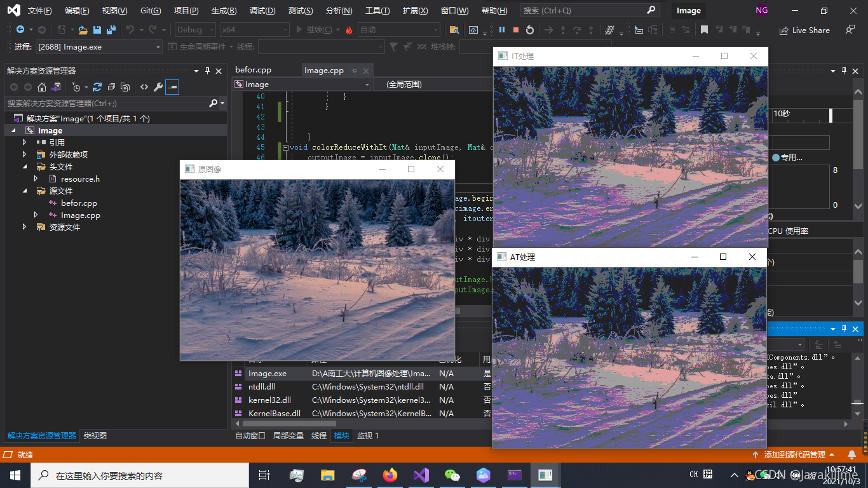Switch to the 监视 1 watch tab
Screen dimensions: 868x488
pos(368,435)
